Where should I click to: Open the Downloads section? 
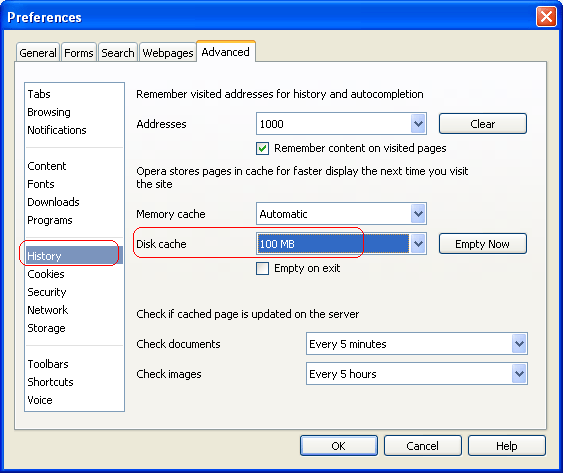53,202
